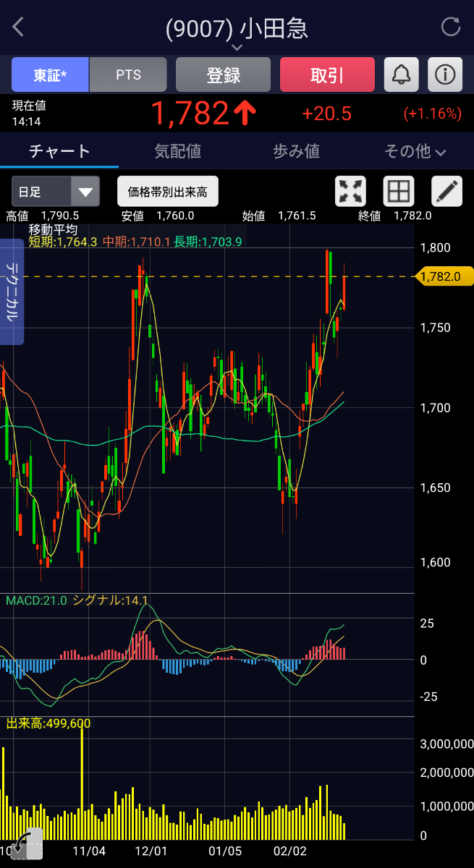Open the テクニカル side panel
474x868 pixels.
(14, 292)
